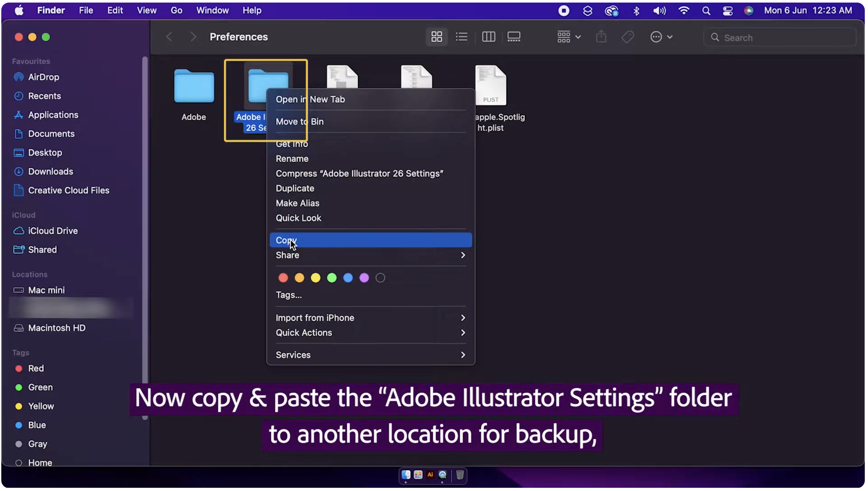Open Control Centre in menu bar
The width and height of the screenshot is (868, 491).
[727, 10]
